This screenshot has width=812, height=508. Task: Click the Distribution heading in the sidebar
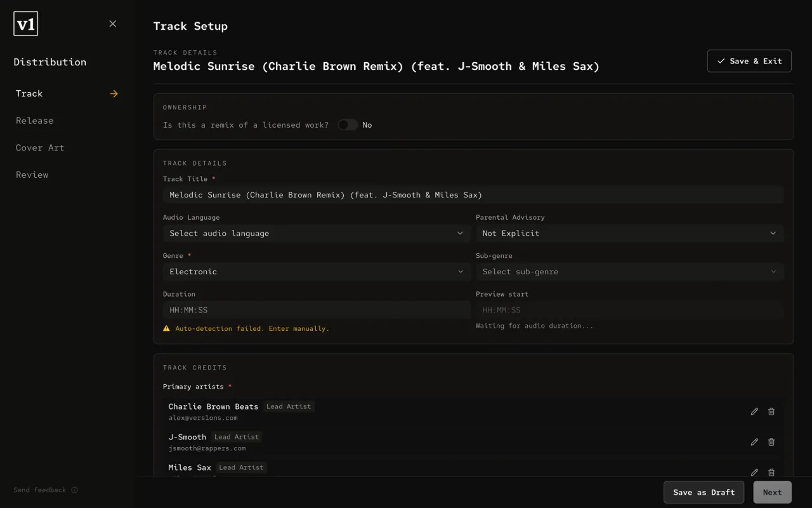49,62
